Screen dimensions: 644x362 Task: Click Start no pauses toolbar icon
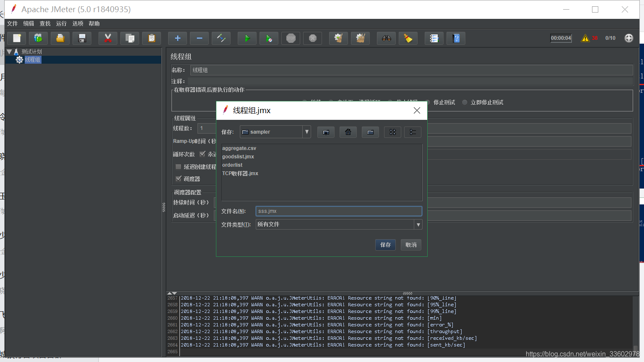269,38
